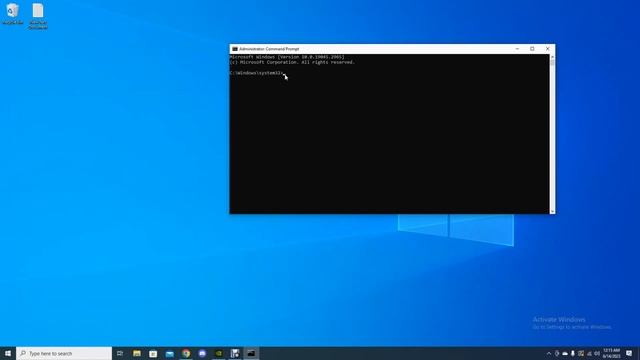Launch File Explorer from the taskbar
The image size is (640, 360).
coord(137,353)
